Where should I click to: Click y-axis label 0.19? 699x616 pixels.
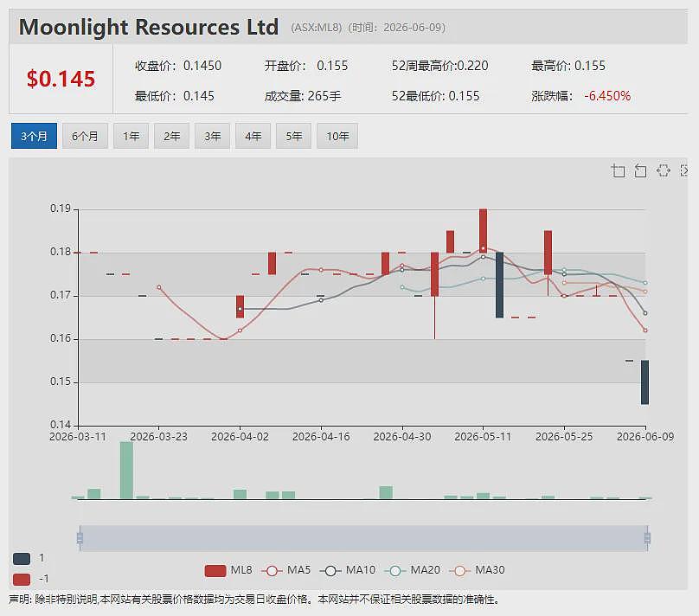[61, 209]
